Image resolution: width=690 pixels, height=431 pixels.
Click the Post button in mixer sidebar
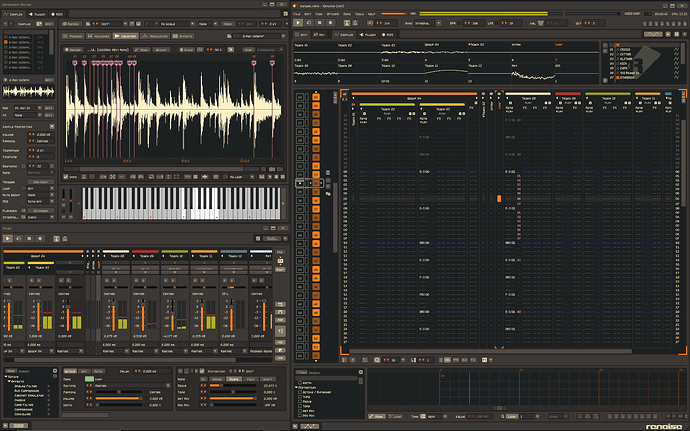280,269
